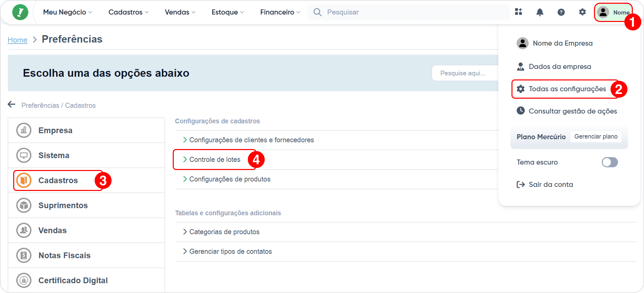Open the Estoque dropdown menu
Screen dimensions: 644x293
coord(228,12)
